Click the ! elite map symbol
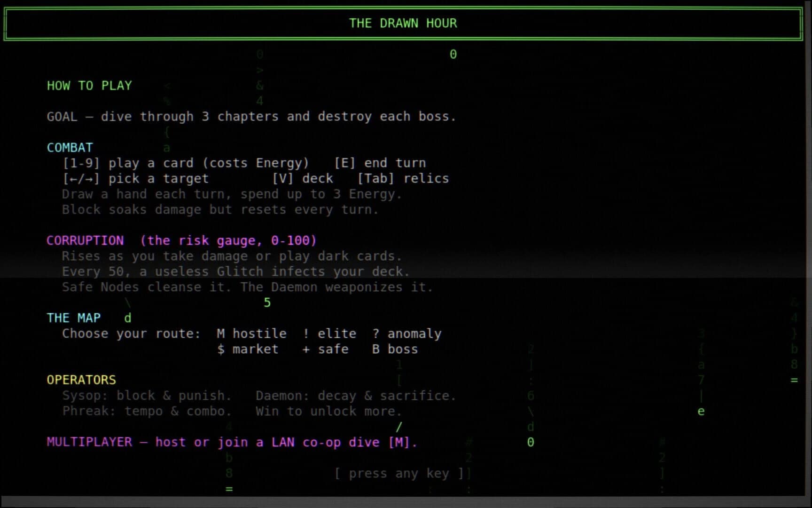The width and height of the screenshot is (812, 508). point(329,333)
